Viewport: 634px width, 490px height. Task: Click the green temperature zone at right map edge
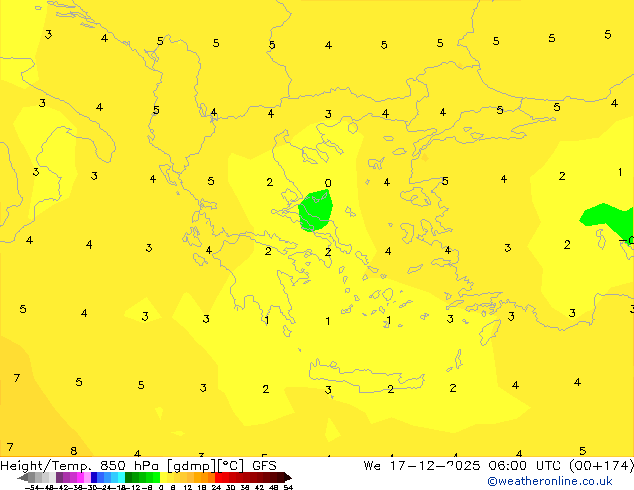point(611,220)
